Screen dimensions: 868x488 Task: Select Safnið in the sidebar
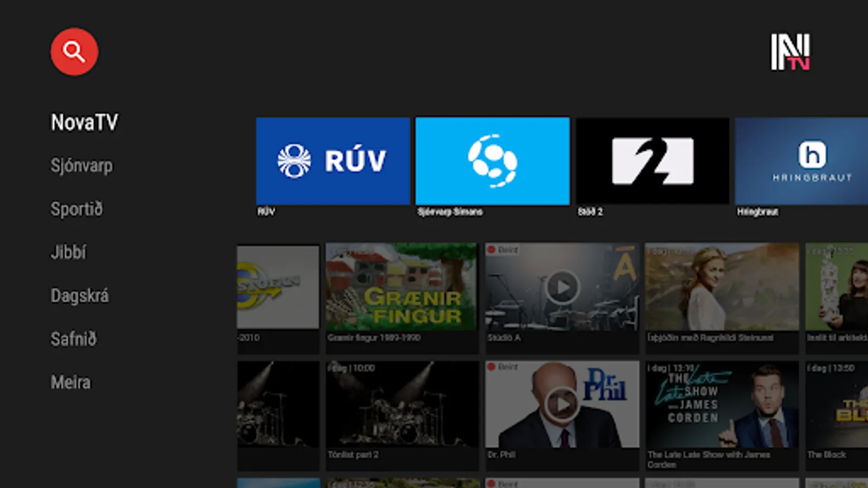pos(73,339)
